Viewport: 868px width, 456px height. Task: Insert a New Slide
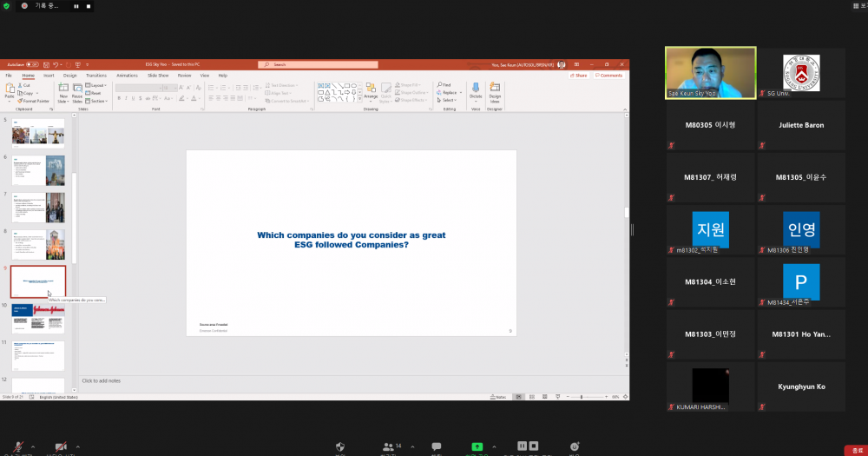point(63,93)
